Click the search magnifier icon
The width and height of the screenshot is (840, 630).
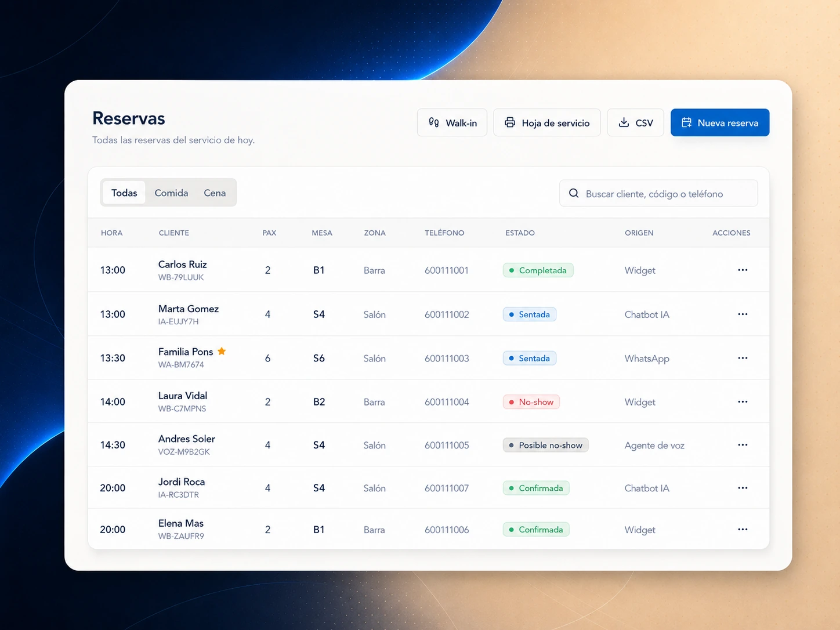tap(574, 193)
